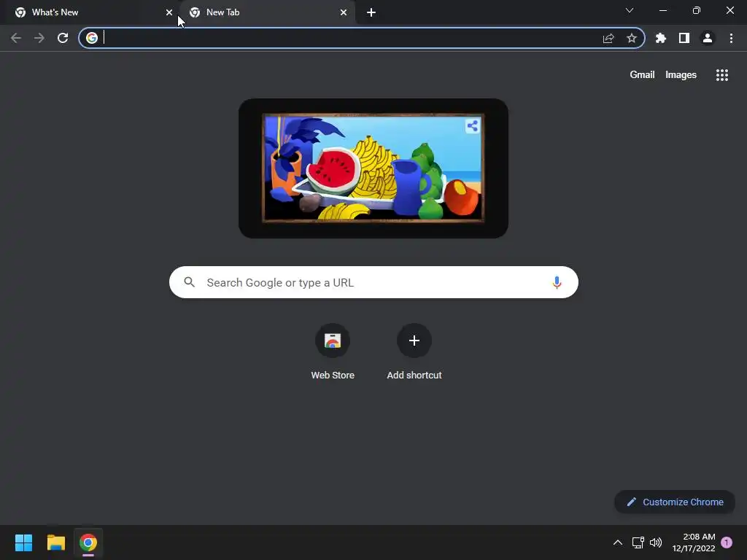Click the magnifier icon in the search box

(190, 282)
